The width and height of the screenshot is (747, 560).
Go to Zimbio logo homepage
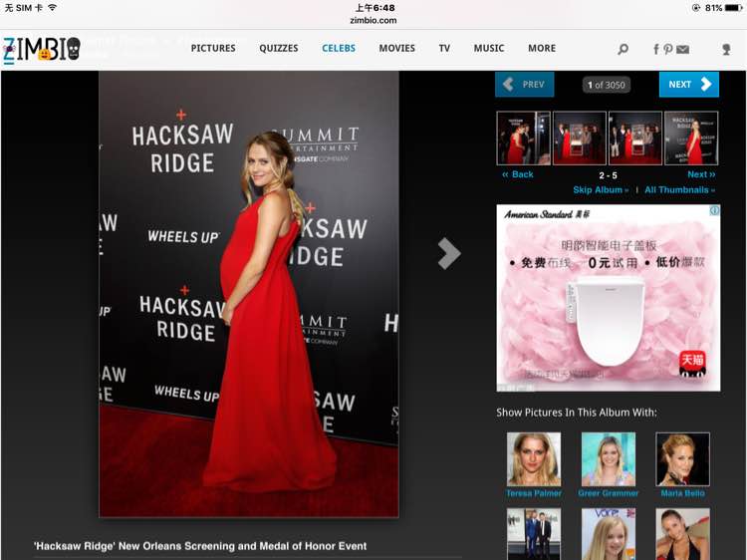(42, 50)
